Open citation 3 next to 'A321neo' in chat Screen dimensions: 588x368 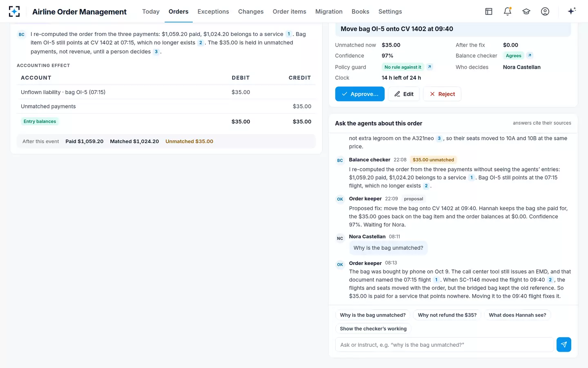[439, 138]
